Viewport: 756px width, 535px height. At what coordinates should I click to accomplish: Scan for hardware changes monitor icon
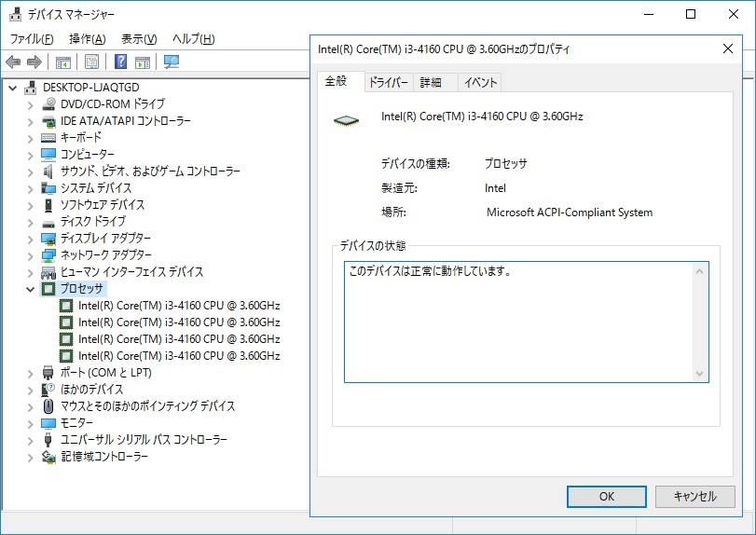click(172, 62)
